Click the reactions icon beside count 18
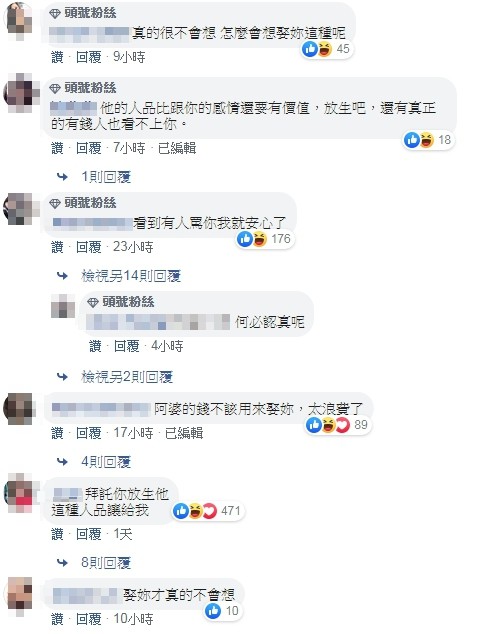This screenshot has width=478, height=634. [419, 140]
